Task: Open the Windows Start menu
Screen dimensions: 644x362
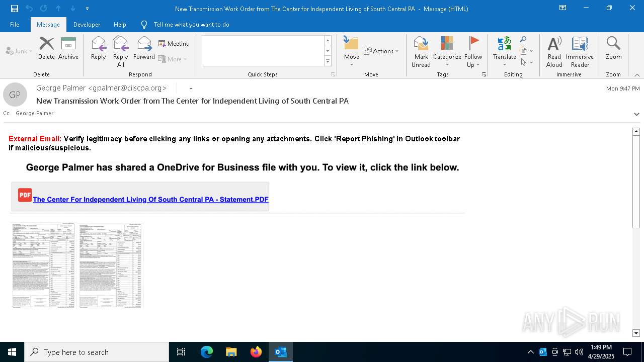Action: 12,352
